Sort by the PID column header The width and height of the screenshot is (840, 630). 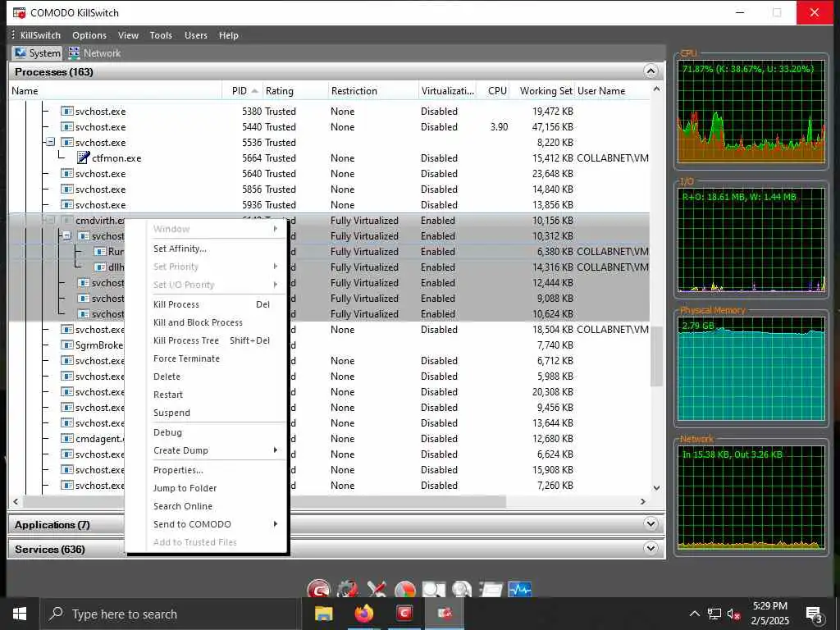244,90
